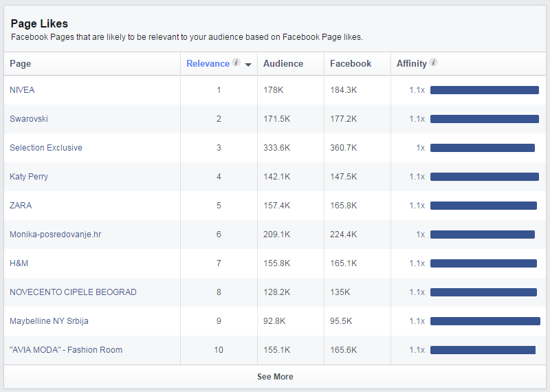Click ZARA Facebook value 165.8K

pyautogui.click(x=343, y=206)
